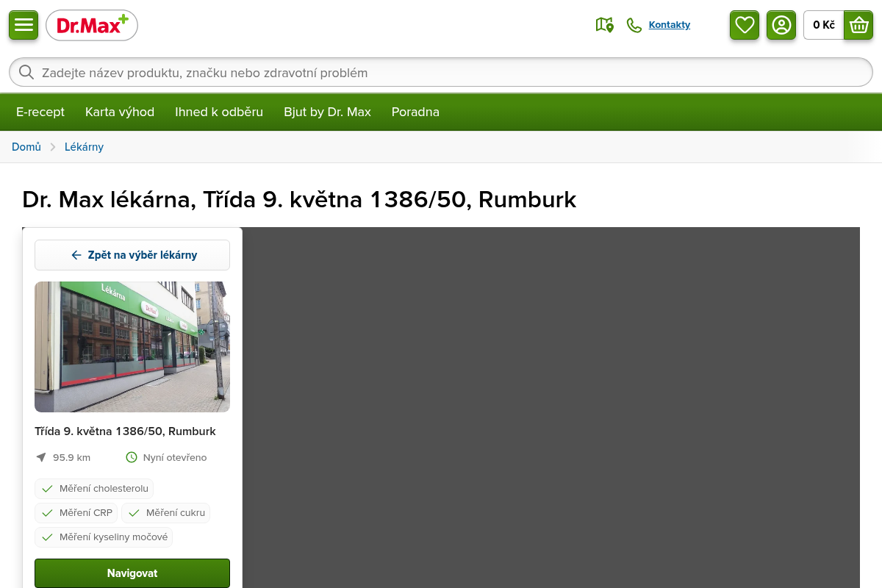Open Karta výhod in navigation

(x=120, y=112)
